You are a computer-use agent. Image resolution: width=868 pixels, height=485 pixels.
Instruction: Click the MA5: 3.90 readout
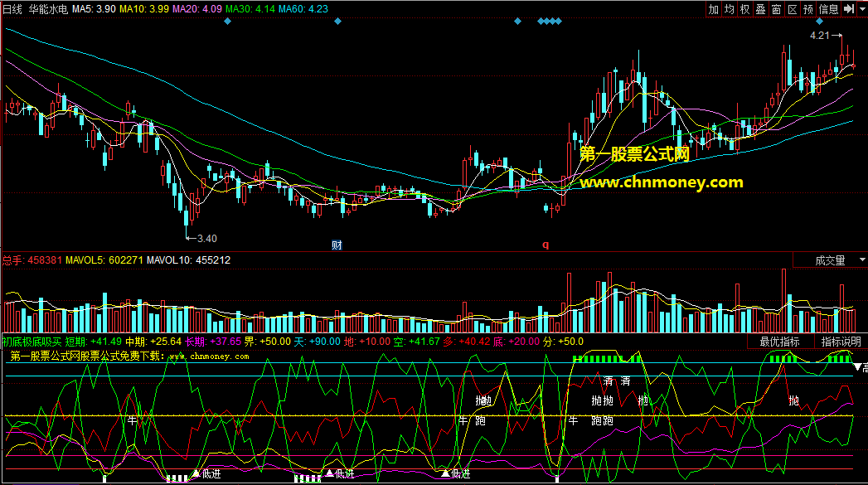95,9
